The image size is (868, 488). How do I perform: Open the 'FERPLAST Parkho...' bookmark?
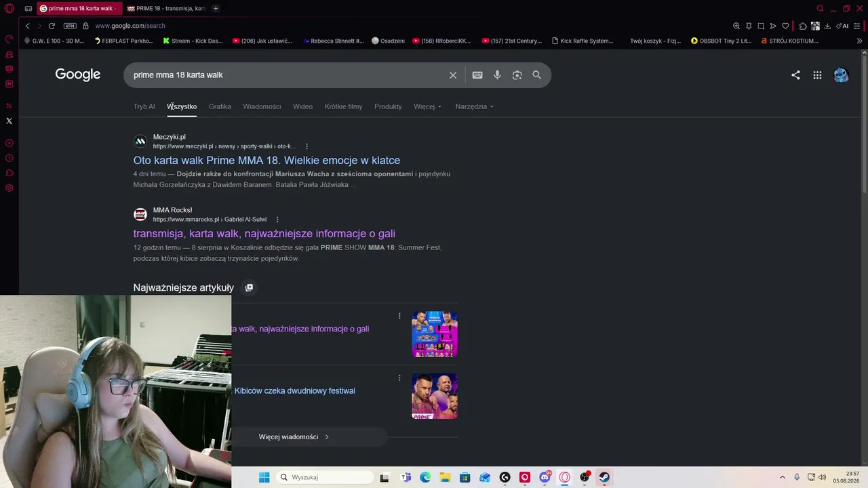[123, 41]
